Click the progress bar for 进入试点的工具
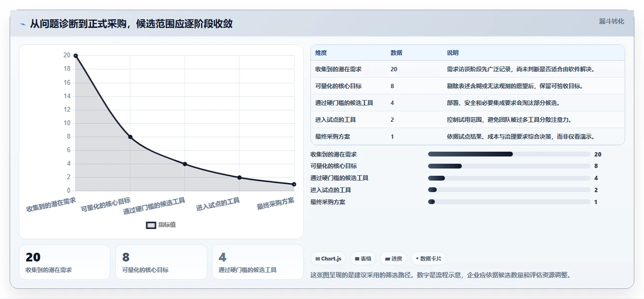644x299 pixels. tap(509, 190)
